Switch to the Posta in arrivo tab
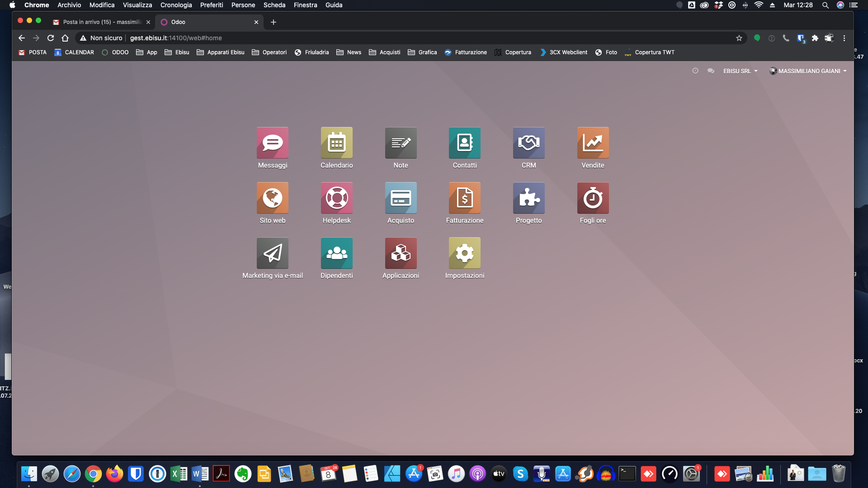868x488 pixels. point(102,22)
